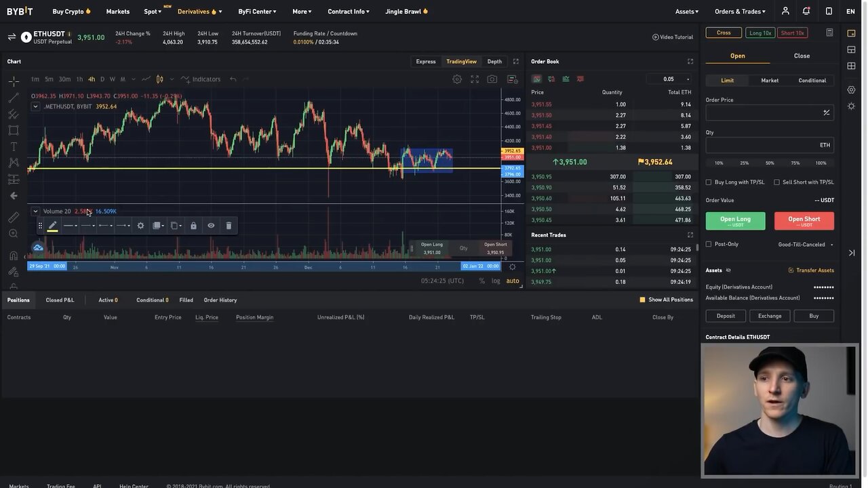Open the 0.05 price grouping dropdown
This screenshot has width=868, height=488.
[669, 79]
